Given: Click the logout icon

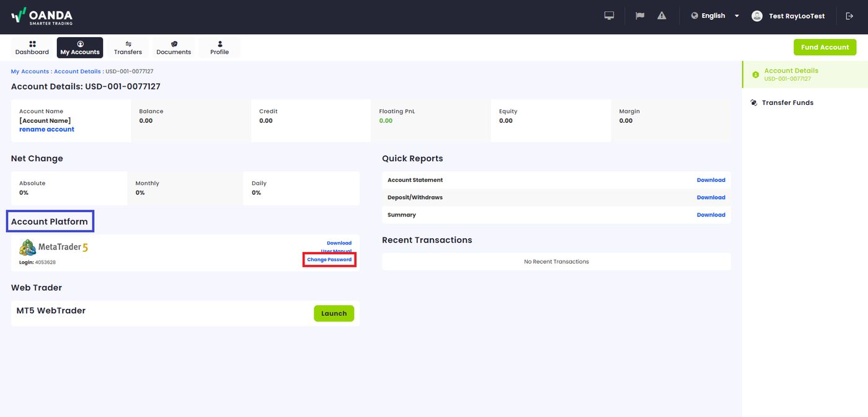Looking at the screenshot, I should (849, 16).
